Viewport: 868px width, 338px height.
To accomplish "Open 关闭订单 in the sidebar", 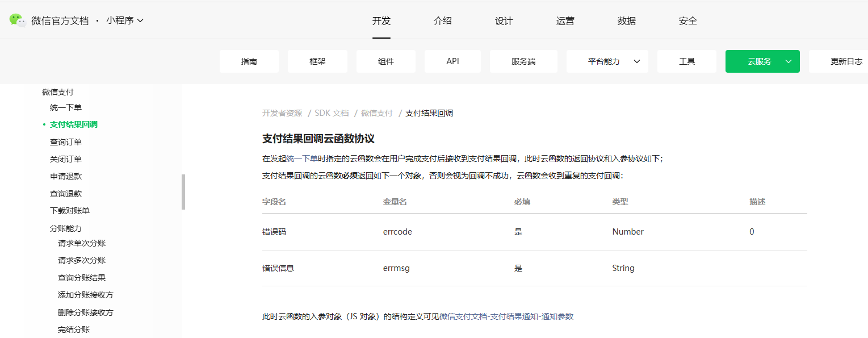I will coord(66,159).
